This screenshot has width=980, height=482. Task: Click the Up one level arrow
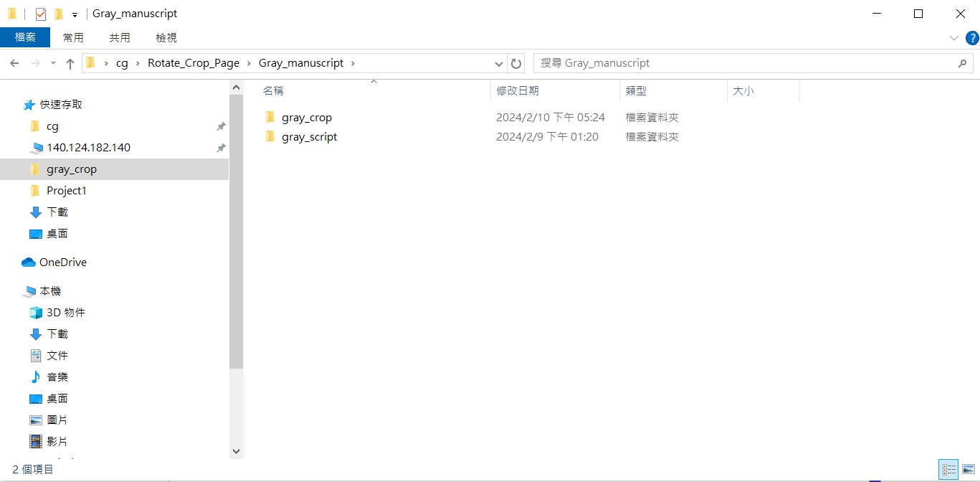70,63
